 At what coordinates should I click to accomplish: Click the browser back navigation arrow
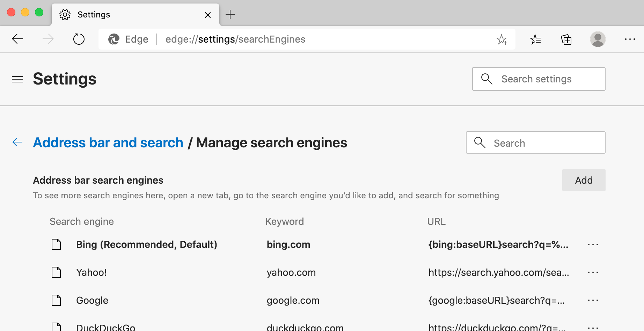17,39
